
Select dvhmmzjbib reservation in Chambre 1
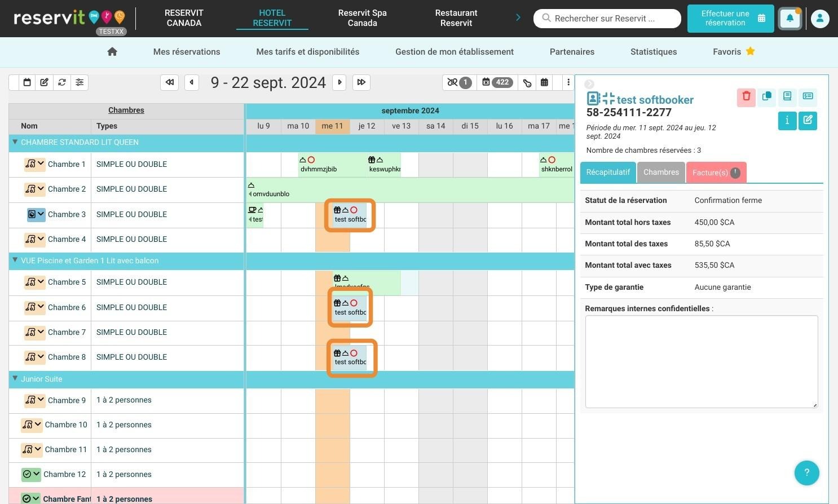[332, 165]
